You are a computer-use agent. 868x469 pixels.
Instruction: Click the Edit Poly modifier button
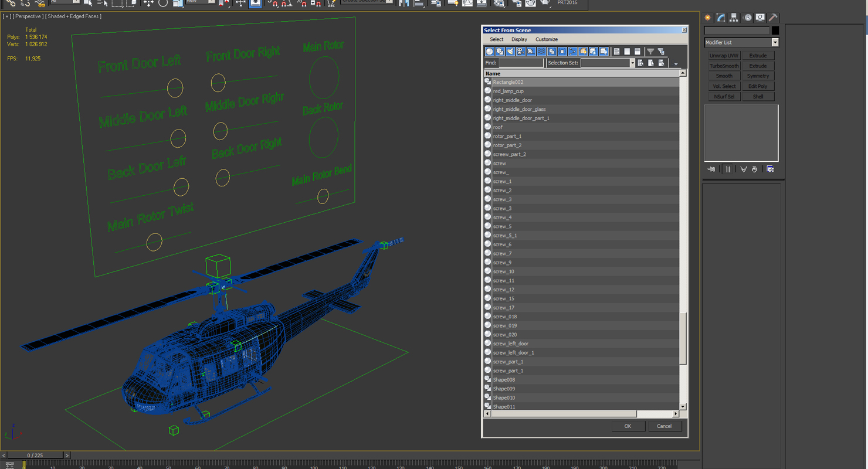(758, 86)
